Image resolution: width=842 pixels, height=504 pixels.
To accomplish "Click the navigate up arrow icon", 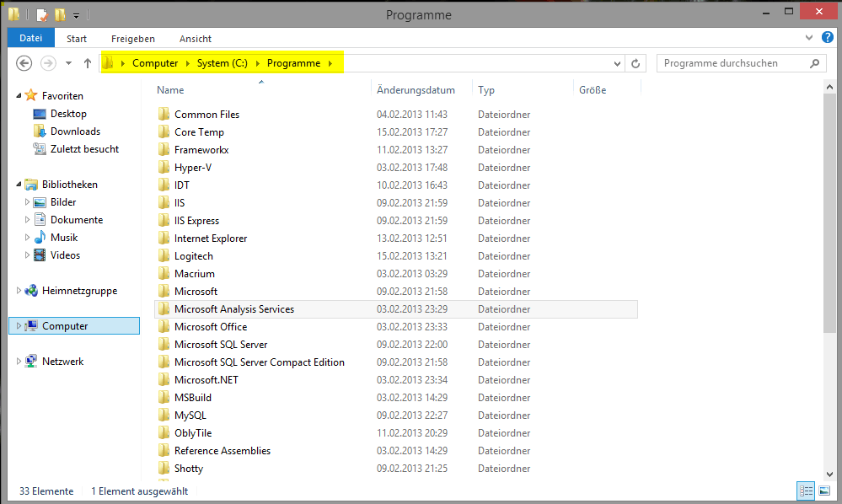I will (88, 62).
